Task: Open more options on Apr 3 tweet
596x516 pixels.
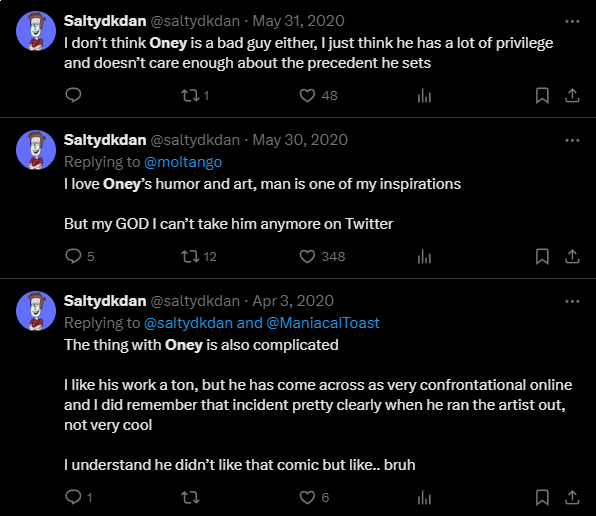Action: pos(572,302)
